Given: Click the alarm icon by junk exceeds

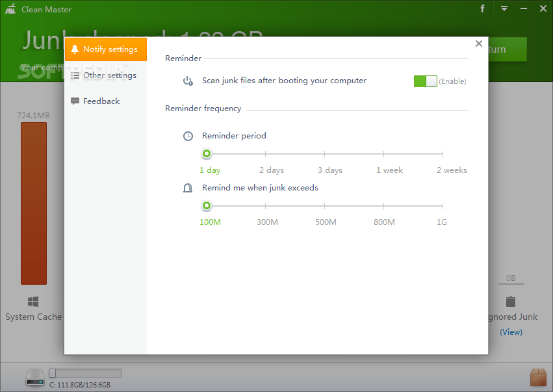Looking at the screenshot, I should coord(188,188).
